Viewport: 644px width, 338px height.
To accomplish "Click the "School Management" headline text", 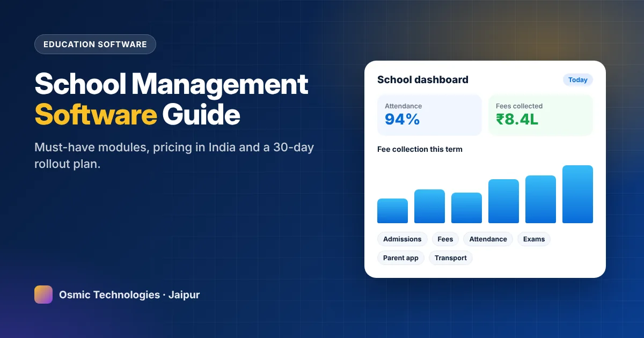I will coord(171,84).
